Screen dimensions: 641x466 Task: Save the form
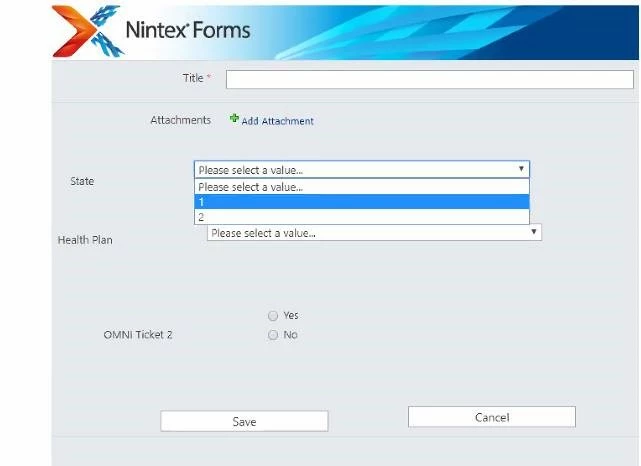244,421
